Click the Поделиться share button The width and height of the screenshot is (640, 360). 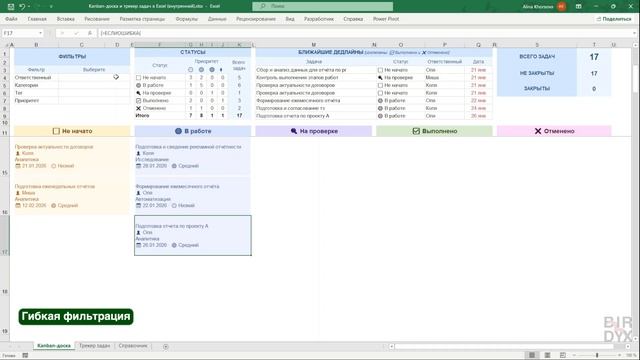[x=614, y=19]
